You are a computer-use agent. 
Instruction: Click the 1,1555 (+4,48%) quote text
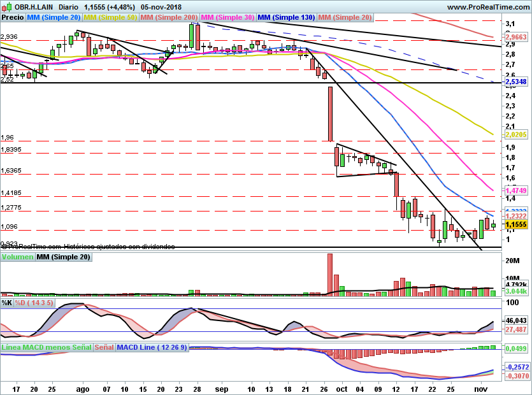coord(109,7)
